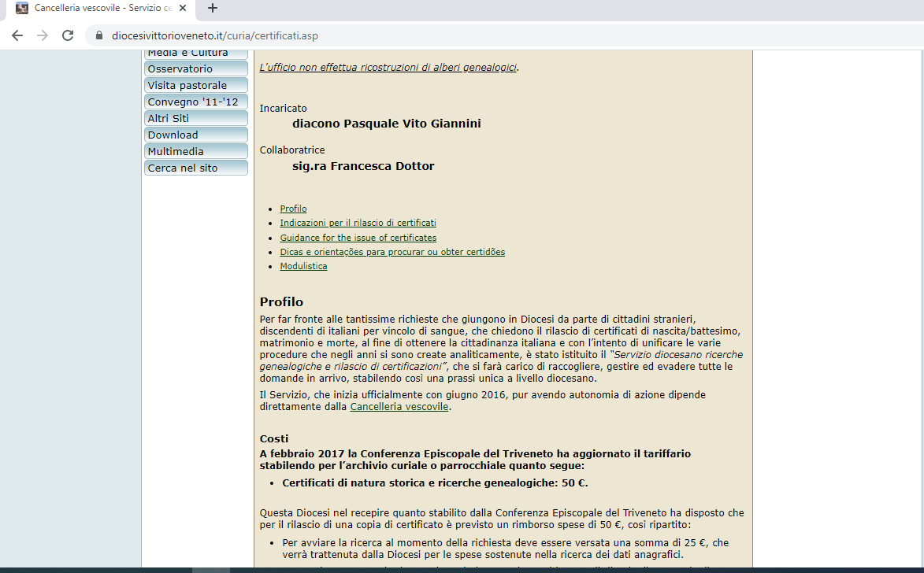The width and height of the screenshot is (924, 573).
Task: Open Cerca nel sito search page
Action: pyautogui.click(x=195, y=167)
